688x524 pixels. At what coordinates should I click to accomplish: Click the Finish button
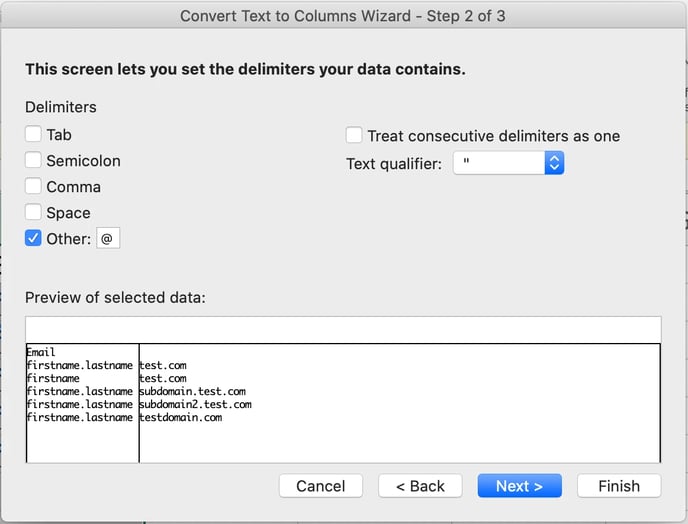[x=619, y=486]
